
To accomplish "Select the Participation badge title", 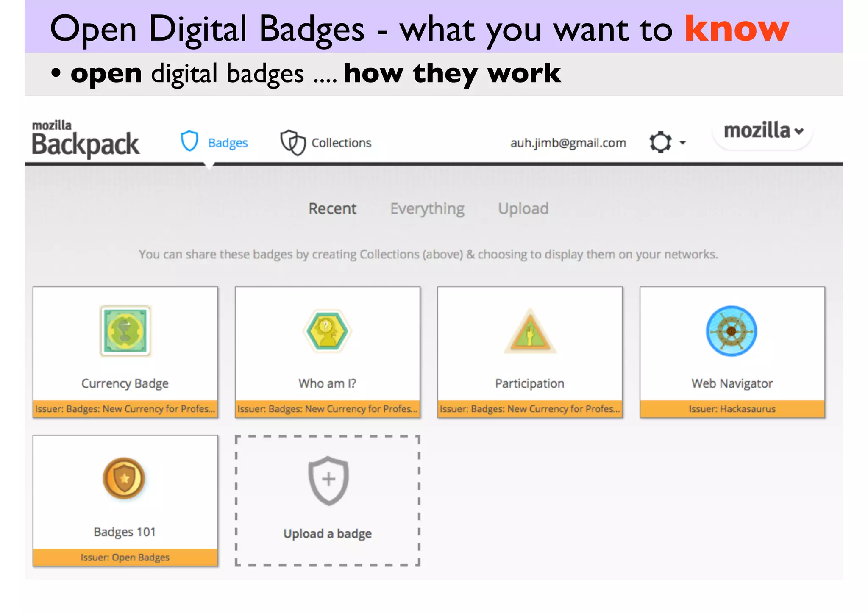I will pos(530,384).
